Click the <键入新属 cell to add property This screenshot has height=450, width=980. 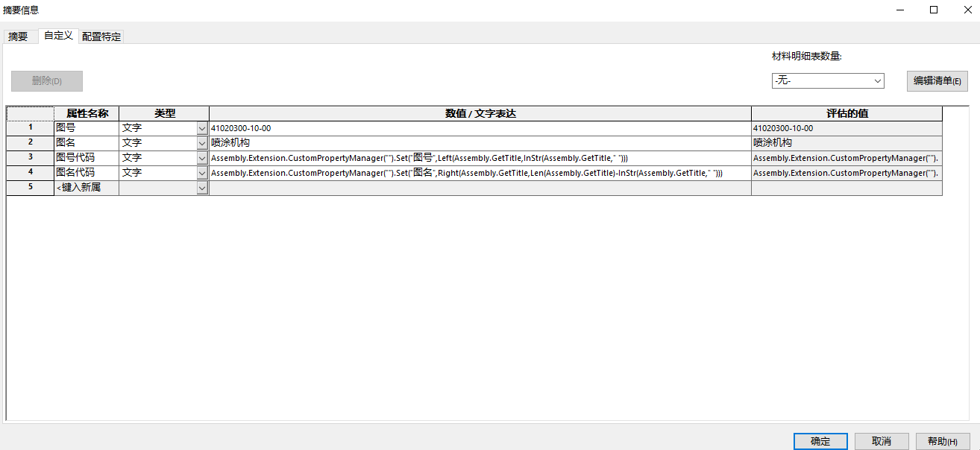(x=87, y=188)
